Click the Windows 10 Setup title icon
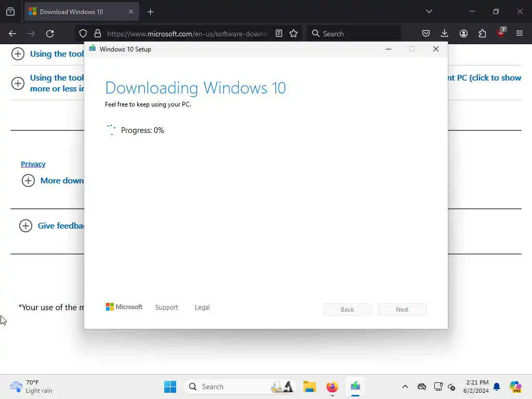 92,49
